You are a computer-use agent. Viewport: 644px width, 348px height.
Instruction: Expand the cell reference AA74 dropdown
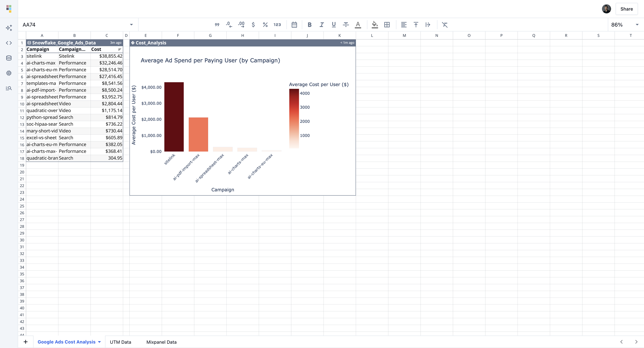tap(131, 25)
